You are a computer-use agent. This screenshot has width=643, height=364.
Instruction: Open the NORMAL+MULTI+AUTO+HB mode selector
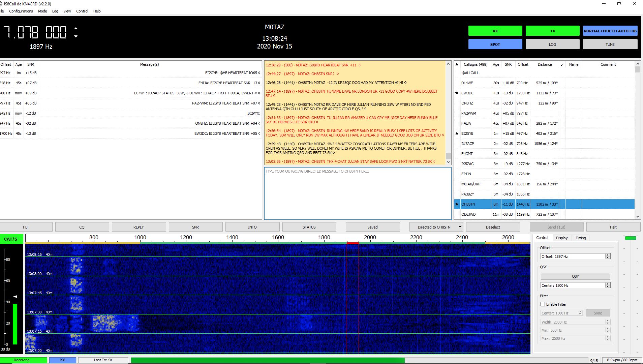click(610, 31)
